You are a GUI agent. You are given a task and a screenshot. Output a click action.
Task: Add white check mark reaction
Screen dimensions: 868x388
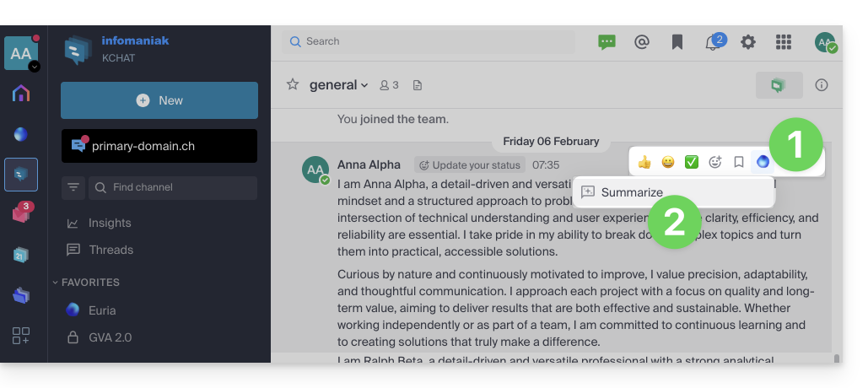click(x=692, y=162)
